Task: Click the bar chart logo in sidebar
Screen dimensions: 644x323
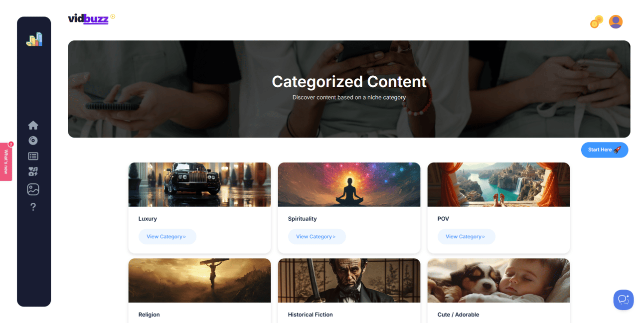Action: [x=34, y=39]
